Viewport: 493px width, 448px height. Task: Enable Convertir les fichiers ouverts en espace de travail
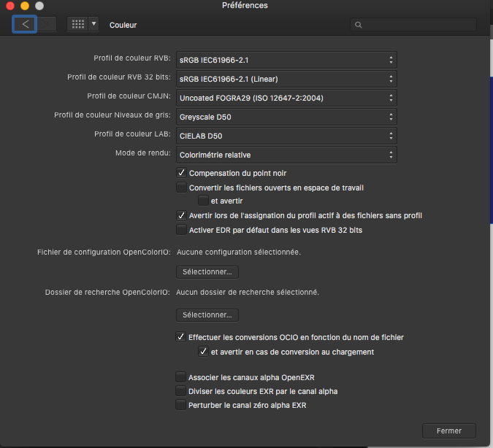coord(181,188)
